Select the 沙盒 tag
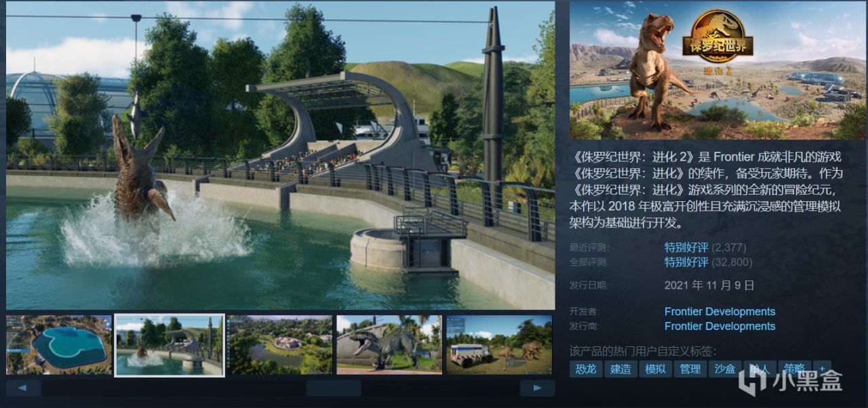This screenshot has height=408, width=868. click(x=725, y=369)
